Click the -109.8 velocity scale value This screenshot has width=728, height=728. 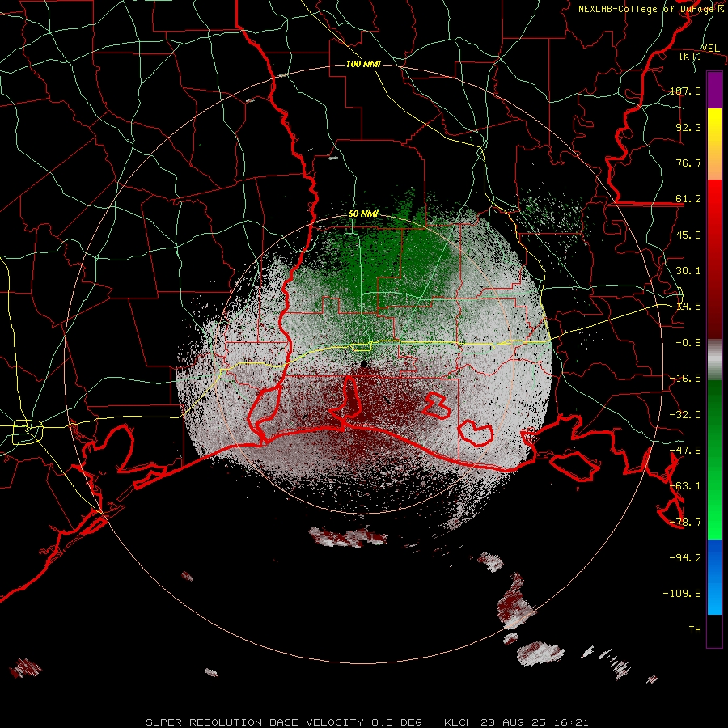click(x=682, y=594)
